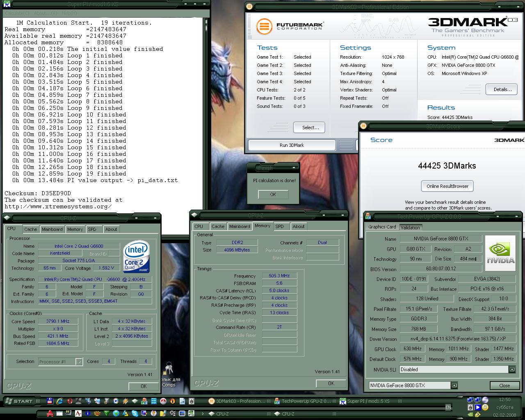Launch Skype from the lower taskbar row
The image size is (525, 420).
pos(135,413)
